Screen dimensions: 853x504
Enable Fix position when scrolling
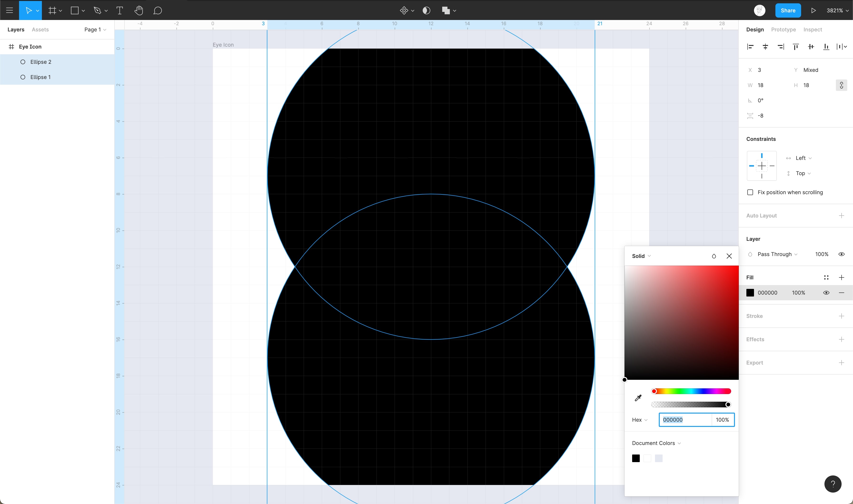(750, 192)
